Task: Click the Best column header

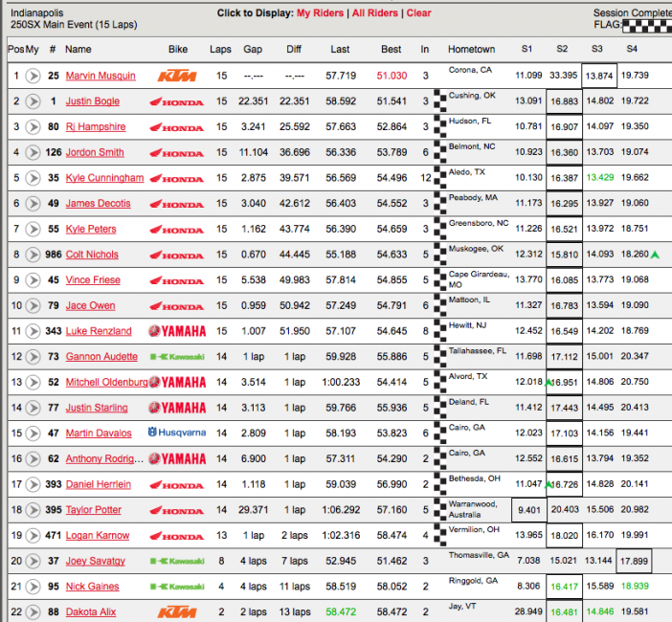Action: point(392,49)
